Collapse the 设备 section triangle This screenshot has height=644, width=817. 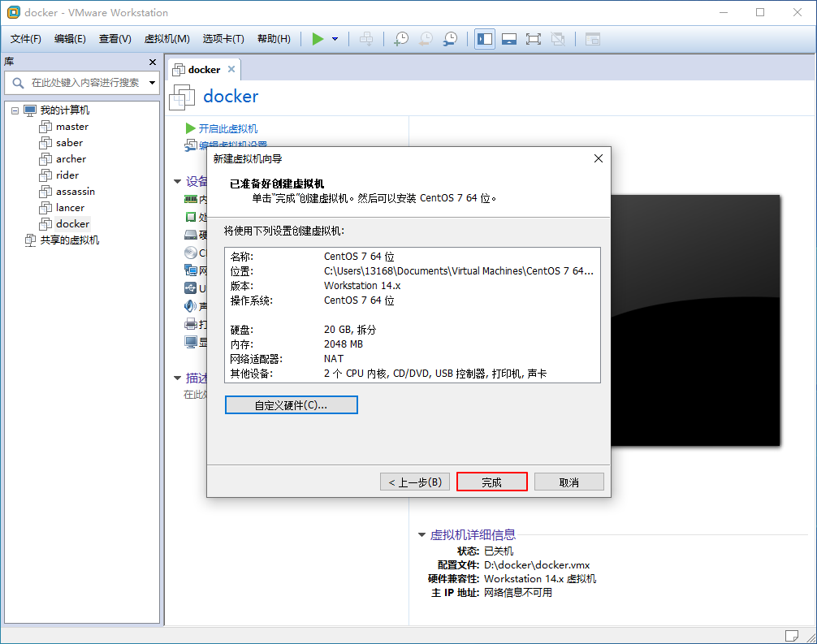pyautogui.click(x=177, y=181)
